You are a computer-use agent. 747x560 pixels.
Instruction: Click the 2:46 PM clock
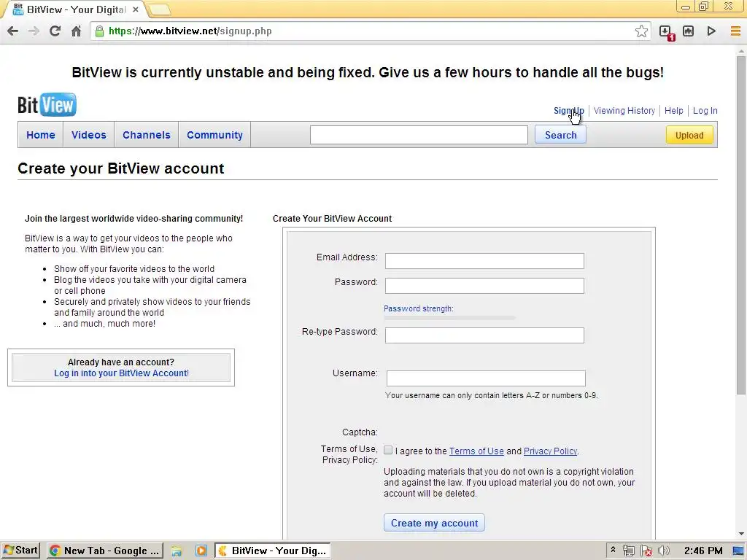[x=703, y=551]
